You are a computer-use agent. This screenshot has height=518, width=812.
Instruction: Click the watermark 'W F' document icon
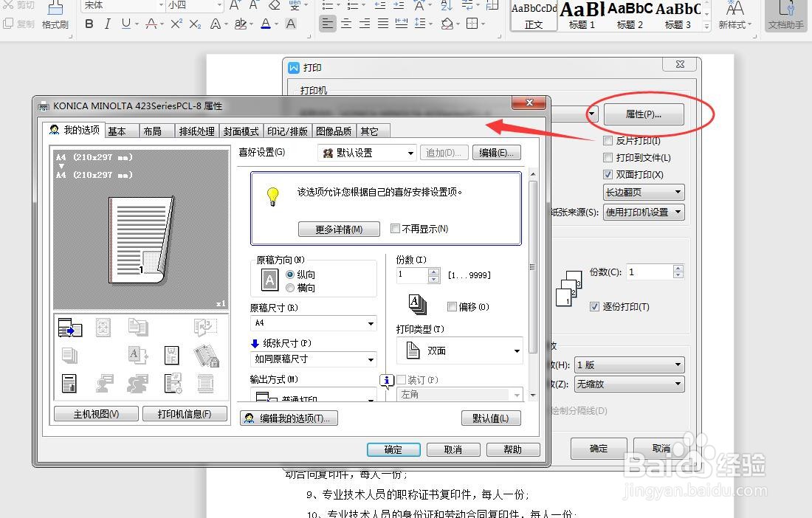click(x=172, y=356)
